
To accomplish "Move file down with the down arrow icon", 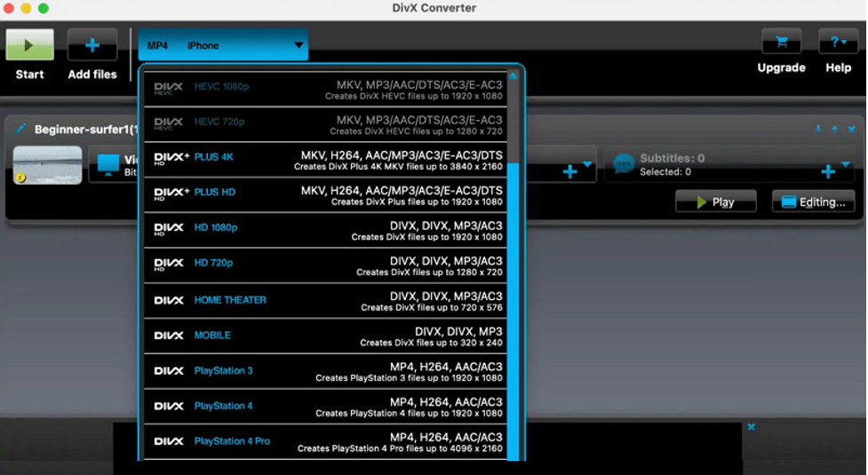I will tap(818, 129).
